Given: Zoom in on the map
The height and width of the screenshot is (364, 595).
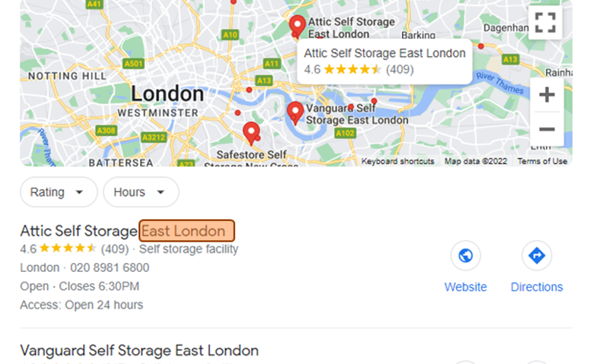Looking at the screenshot, I should click(x=547, y=94).
